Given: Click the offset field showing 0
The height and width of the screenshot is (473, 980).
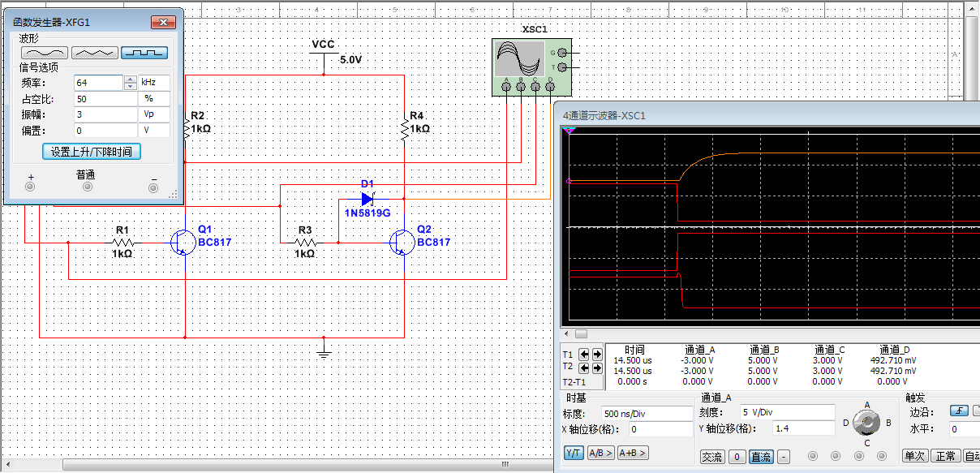Looking at the screenshot, I should click(x=105, y=130).
